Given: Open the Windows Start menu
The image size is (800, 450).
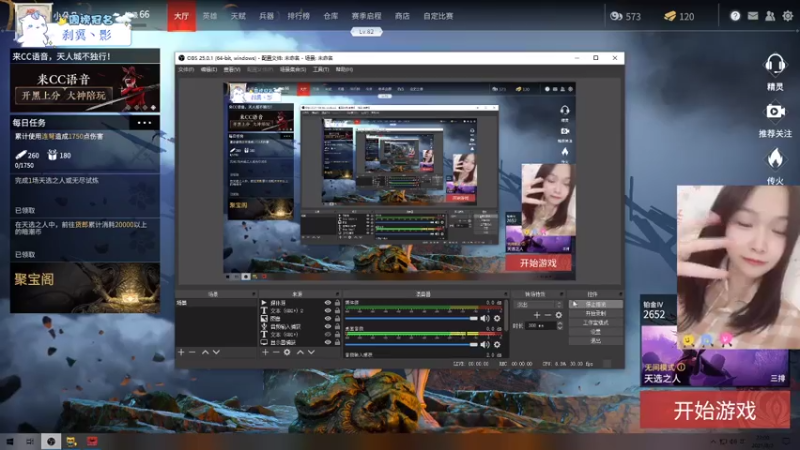Looking at the screenshot, I should click(x=10, y=441).
